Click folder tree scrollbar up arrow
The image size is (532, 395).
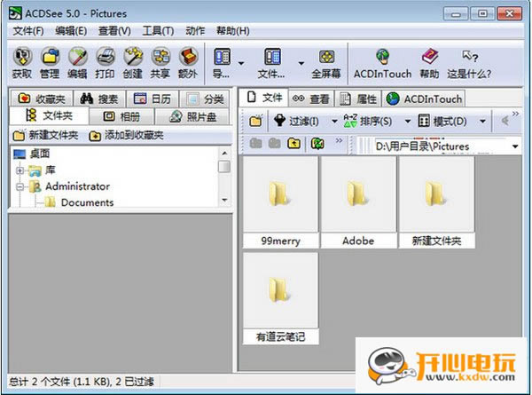(x=224, y=154)
